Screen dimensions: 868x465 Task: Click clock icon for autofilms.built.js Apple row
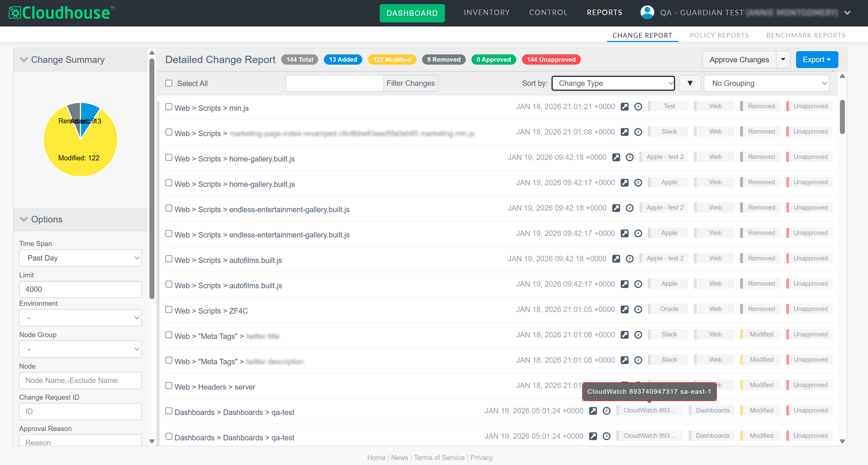(x=638, y=284)
